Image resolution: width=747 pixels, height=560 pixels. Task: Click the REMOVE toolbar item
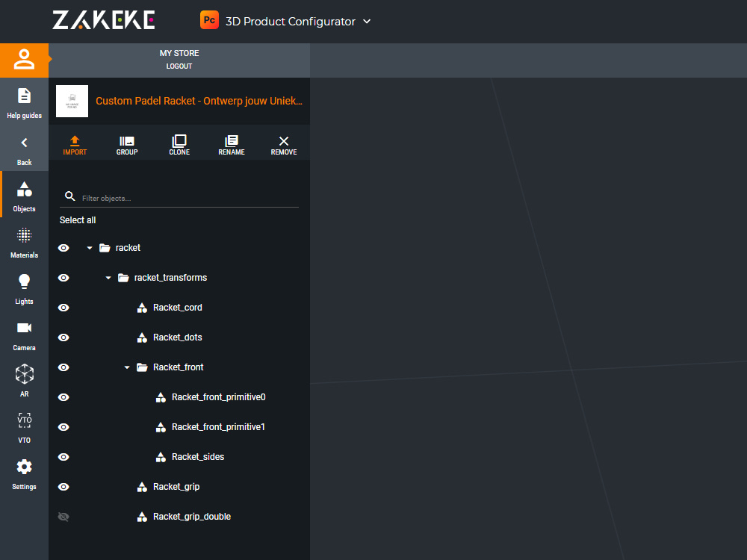[283, 143]
